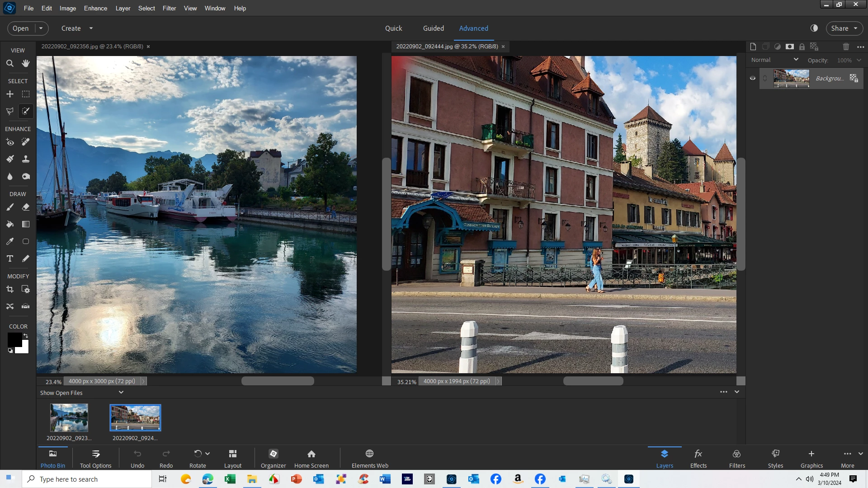Screen dimensions: 868x488
Task: Click the Share button
Action: pyautogui.click(x=840, y=28)
